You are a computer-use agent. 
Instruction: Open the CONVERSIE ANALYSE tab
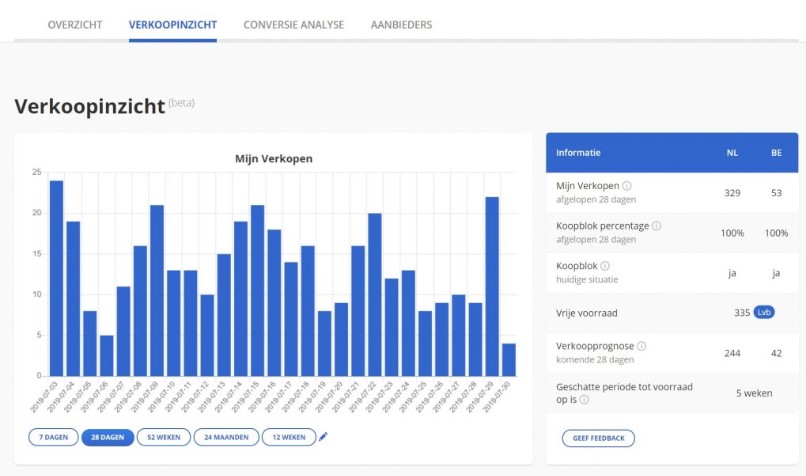click(x=293, y=25)
